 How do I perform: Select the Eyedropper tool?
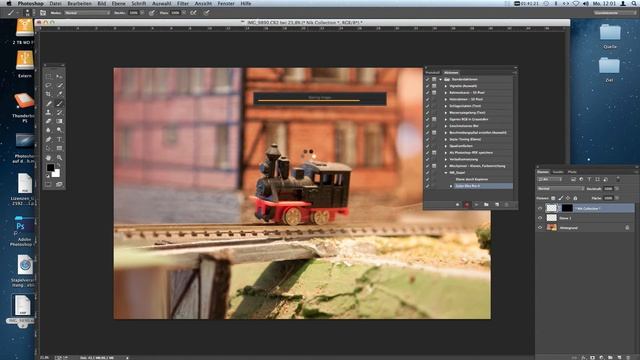(x=60, y=94)
